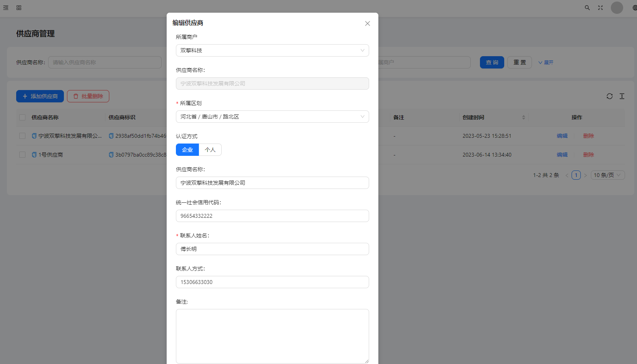
Task: Open the 所属商户 dropdown
Action: tap(273, 50)
